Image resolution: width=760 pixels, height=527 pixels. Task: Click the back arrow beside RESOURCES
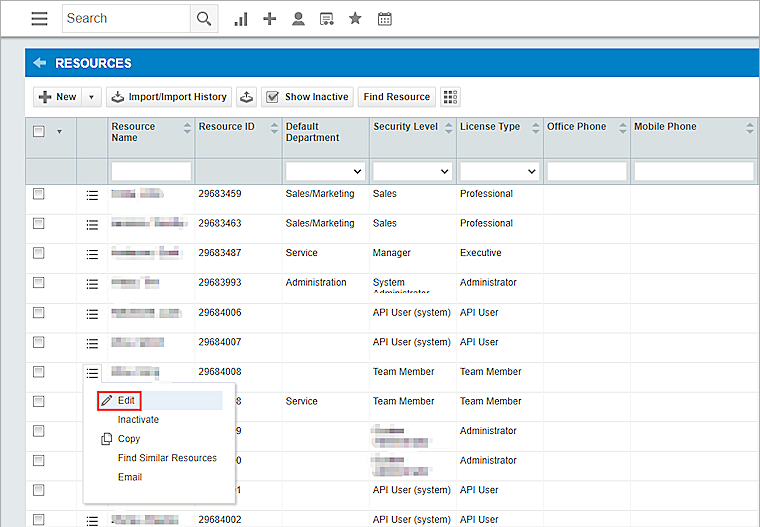40,63
